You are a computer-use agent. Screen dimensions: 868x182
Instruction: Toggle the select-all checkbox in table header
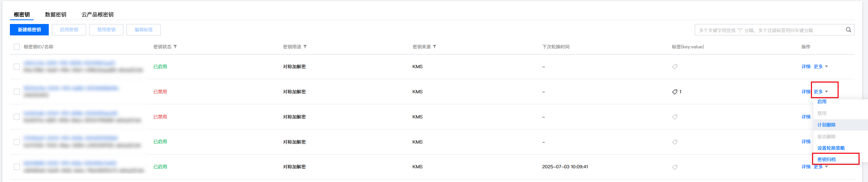coord(17,47)
